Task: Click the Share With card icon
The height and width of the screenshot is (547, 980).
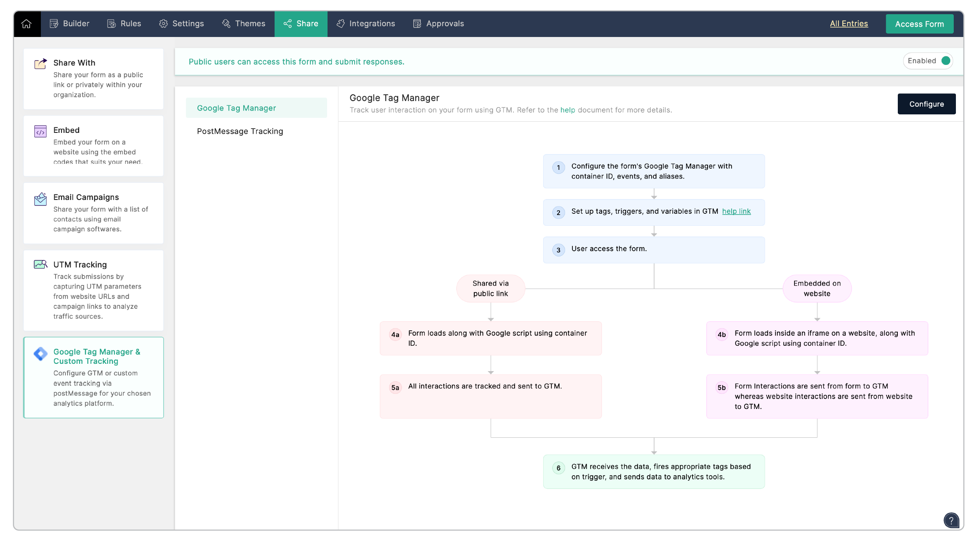Action: [x=40, y=64]
